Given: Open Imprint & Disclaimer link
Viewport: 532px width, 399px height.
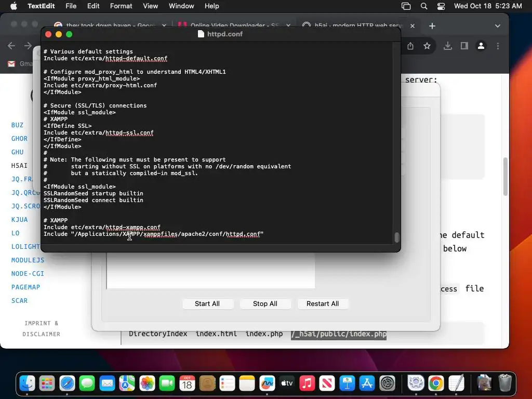Looking at the screenshot, I should point(42,329).
